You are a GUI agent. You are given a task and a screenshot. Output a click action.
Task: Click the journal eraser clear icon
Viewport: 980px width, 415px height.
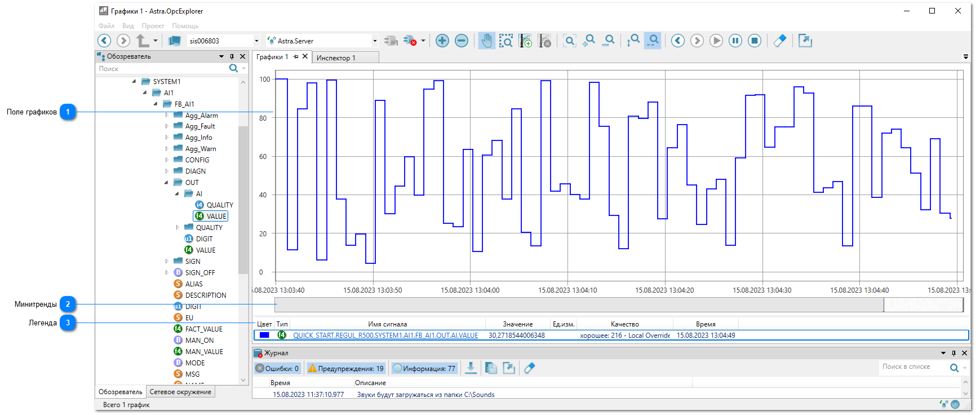[529, 368]
